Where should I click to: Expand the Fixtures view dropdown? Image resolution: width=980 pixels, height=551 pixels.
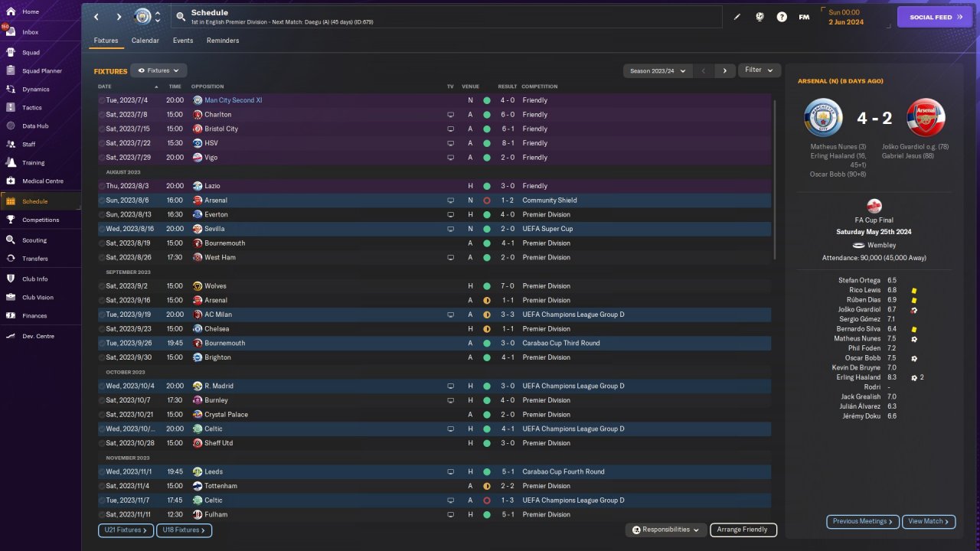(158, 70)
